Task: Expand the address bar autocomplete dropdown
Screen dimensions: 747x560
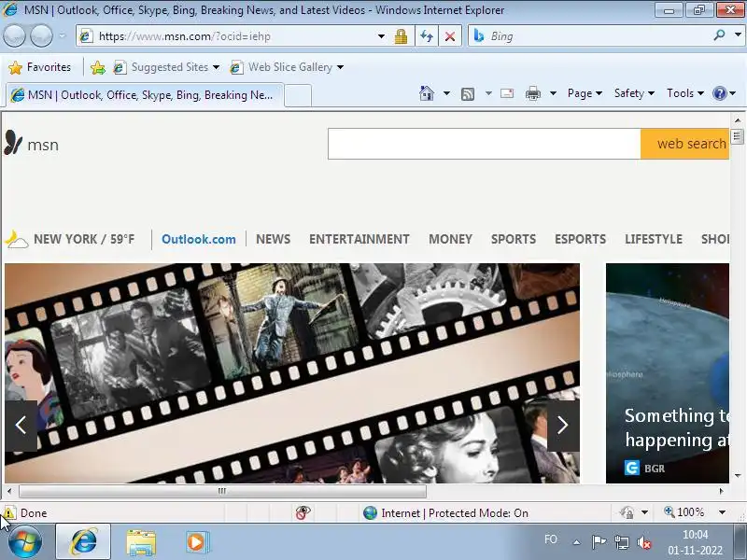Action: tap(381, 36)
